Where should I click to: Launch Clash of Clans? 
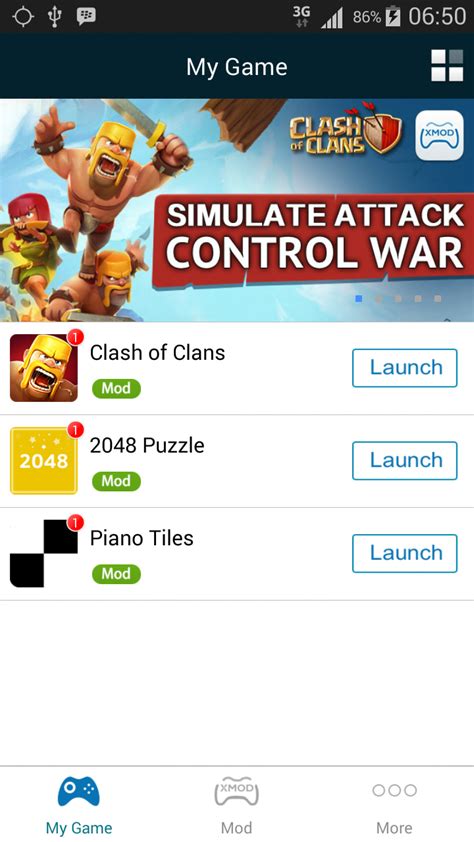pos(405,368)
